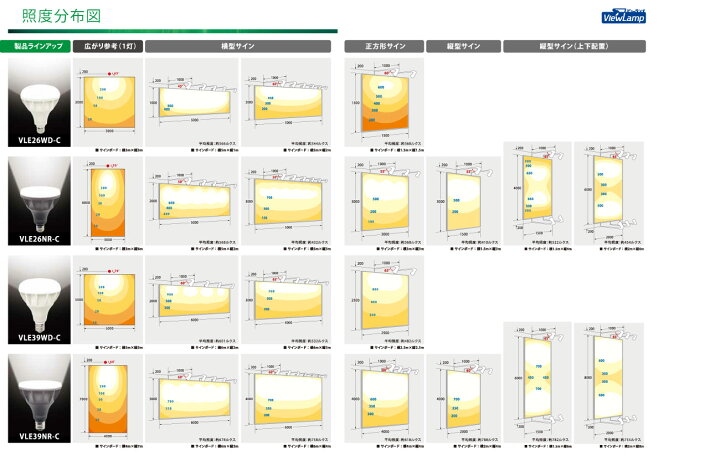Open VLE26WD-C left horizontal sign diagram

pos(192,102)
